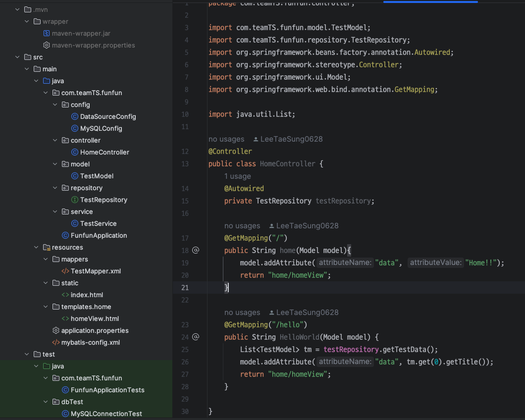Collapse the mappers folder chevron
The width and height of the screenshot is (525, 420).
46,259
